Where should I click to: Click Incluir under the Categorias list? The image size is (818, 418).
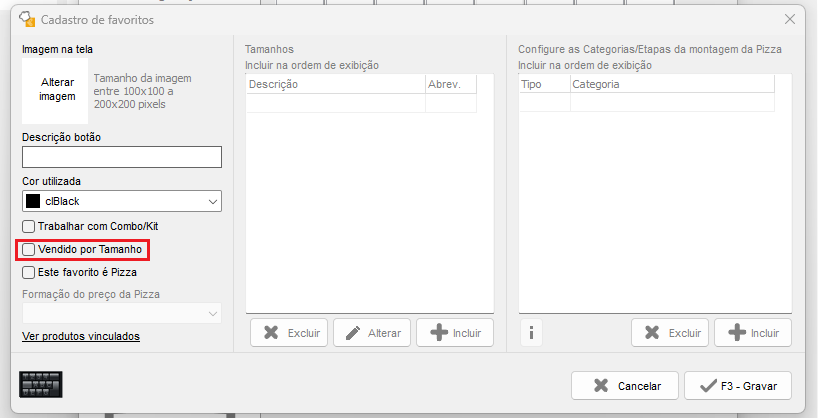(x=753, y=333)
